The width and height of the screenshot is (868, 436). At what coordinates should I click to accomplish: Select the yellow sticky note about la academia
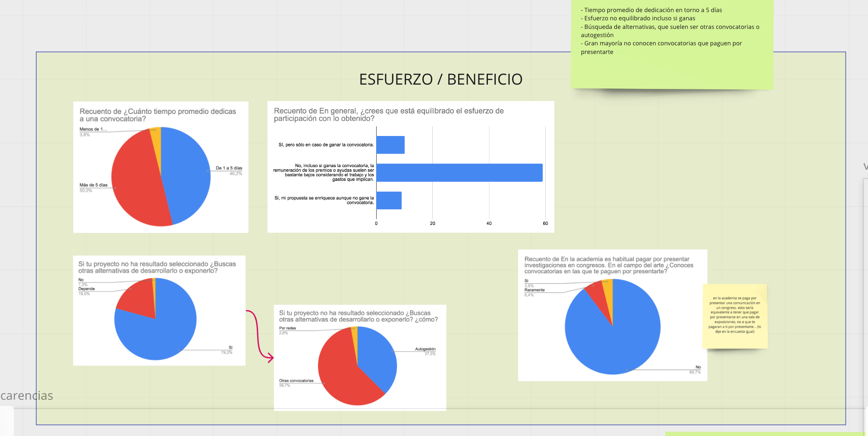pyautogui.click(x=735, y=316)
